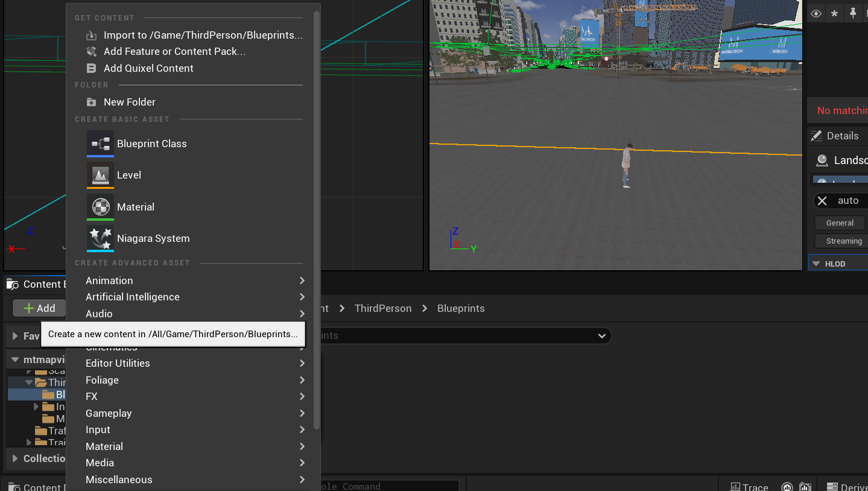Click the Trace bar chart icon
The width and height of the screenshot is (868, 491).
735,487
